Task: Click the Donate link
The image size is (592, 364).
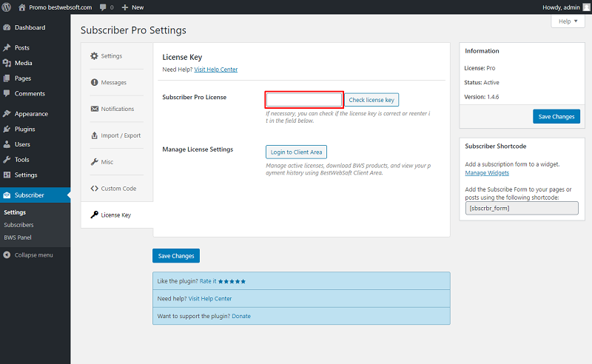Action: (241, 316)
